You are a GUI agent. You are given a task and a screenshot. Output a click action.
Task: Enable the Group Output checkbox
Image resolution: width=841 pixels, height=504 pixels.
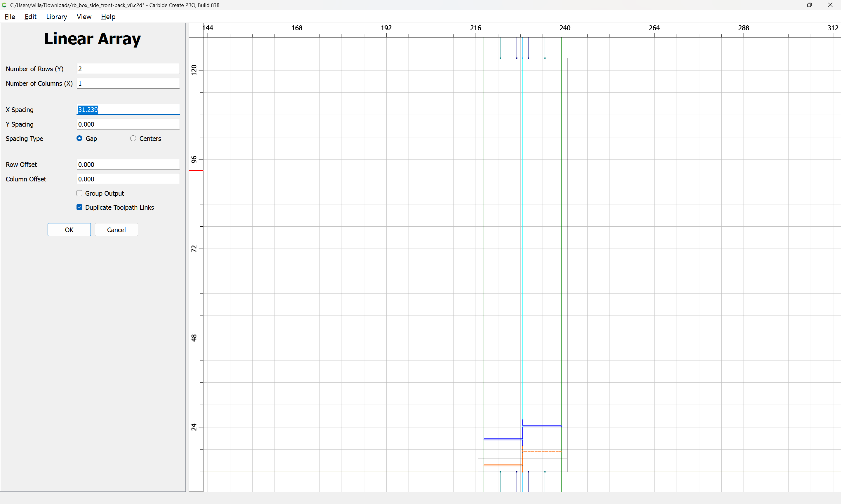point(79,193)
